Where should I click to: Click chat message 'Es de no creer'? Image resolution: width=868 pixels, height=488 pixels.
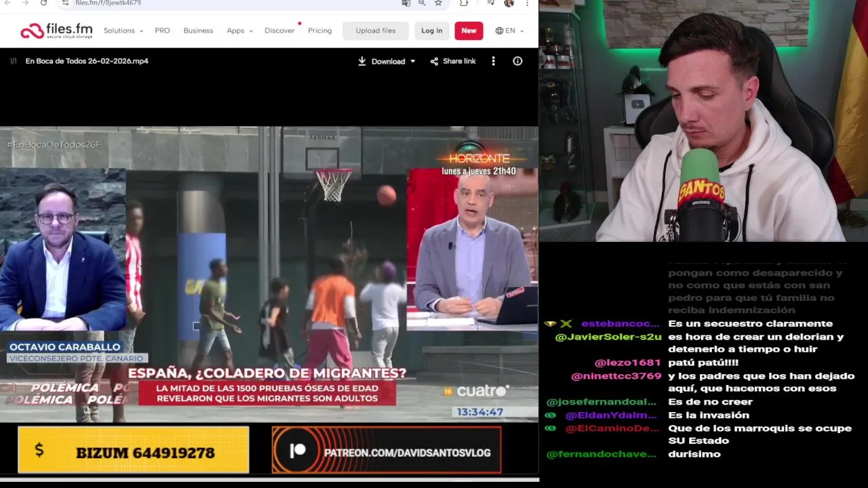click(x=710, y=402)
